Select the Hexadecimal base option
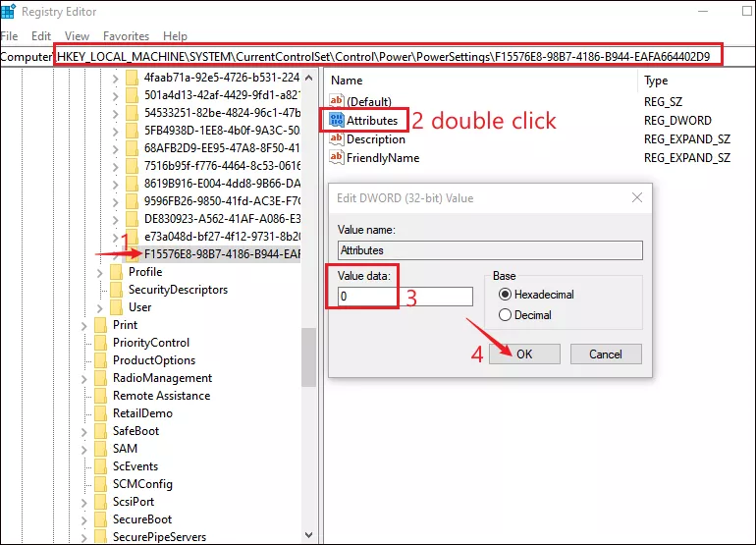 505,295
